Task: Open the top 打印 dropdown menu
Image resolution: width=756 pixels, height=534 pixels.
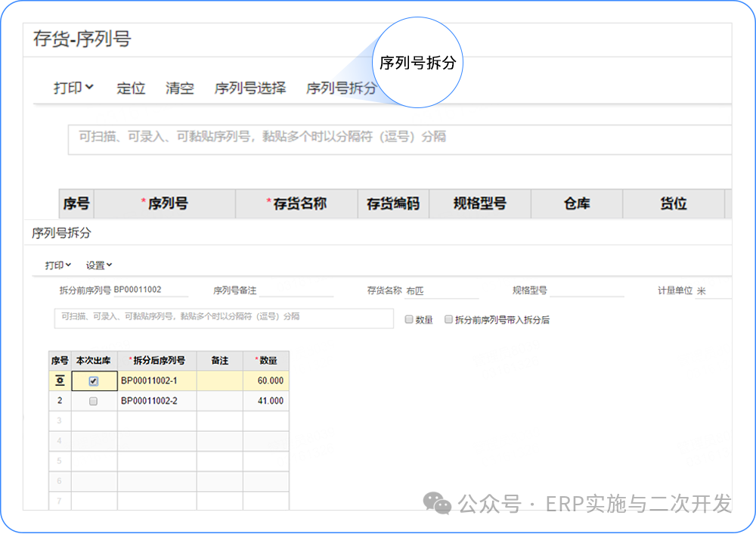Action: pos(73,88)
